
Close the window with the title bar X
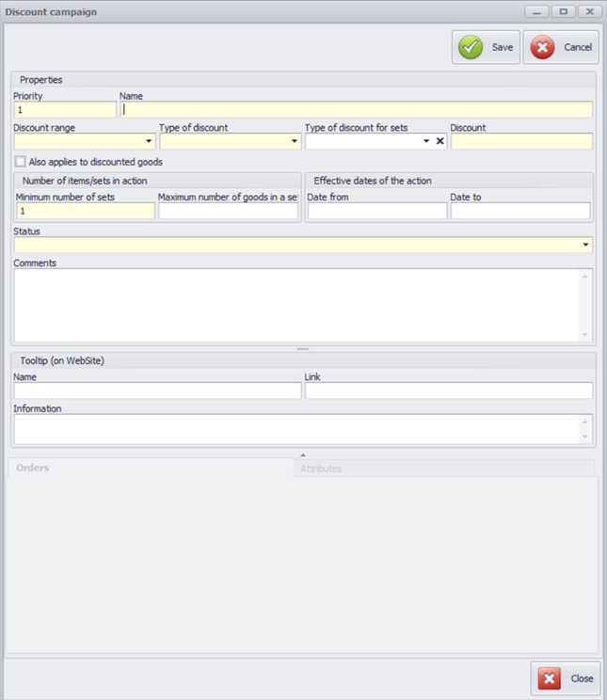(x=590, y=12)
